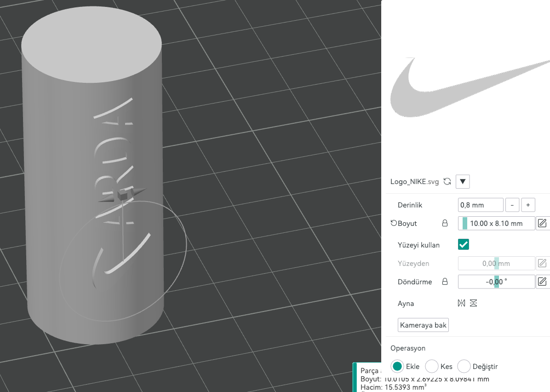Click the Nike swoosh preview thumbnail
This screenshot has width=550, height=392.
click(x=469, y=88)
